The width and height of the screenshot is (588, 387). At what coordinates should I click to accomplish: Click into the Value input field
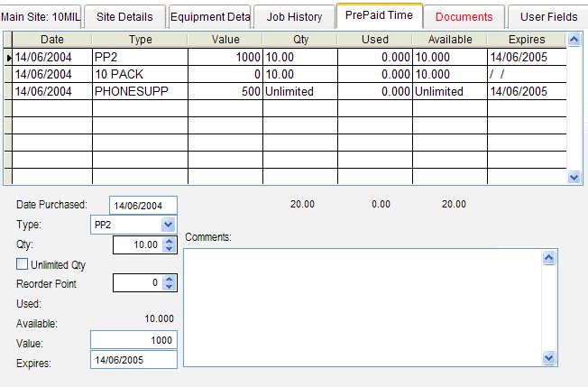133,340
